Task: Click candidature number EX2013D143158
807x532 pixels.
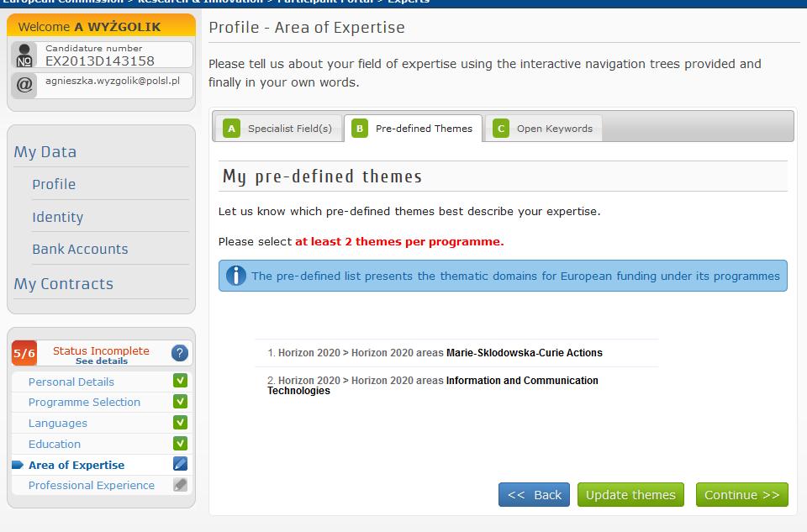Action: coord(100,61)
